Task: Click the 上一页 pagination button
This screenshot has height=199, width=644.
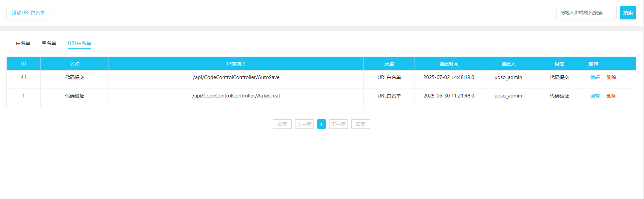Action: (304, 124)
